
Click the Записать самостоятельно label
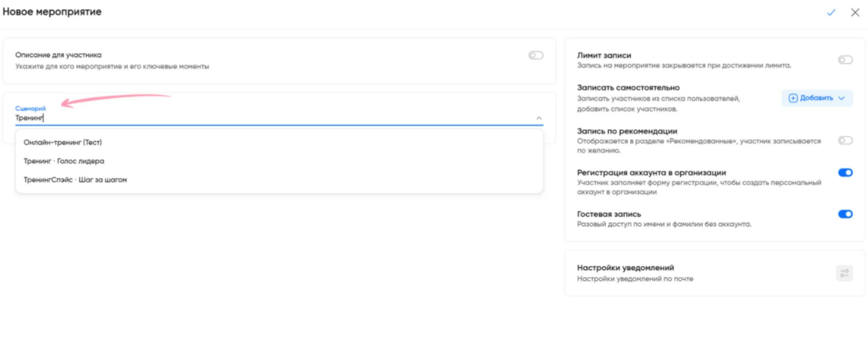pyautogui.click(x=628, y=88)
